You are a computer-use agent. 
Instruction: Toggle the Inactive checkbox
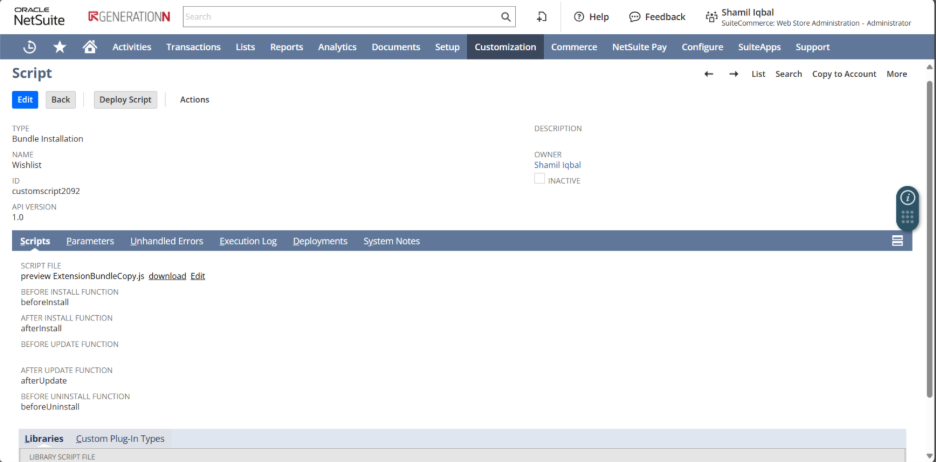pyautogui.click(x=540, y=179)
